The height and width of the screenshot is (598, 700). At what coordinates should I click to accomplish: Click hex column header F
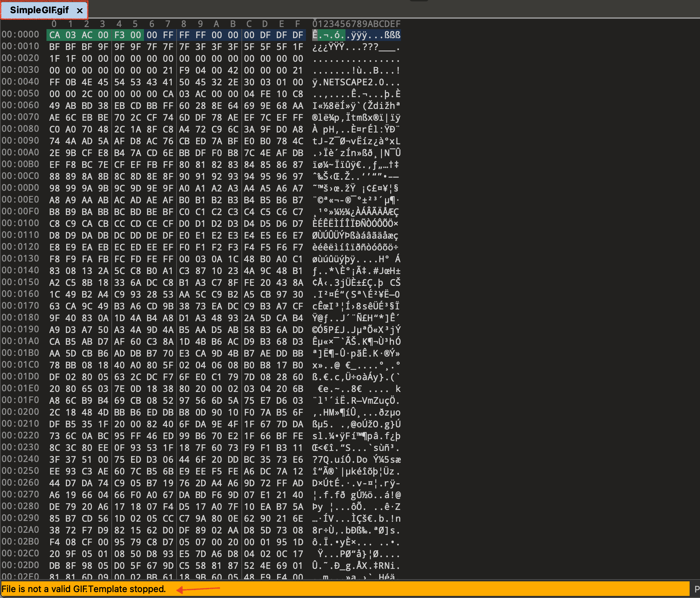click(x=297, y=24)
